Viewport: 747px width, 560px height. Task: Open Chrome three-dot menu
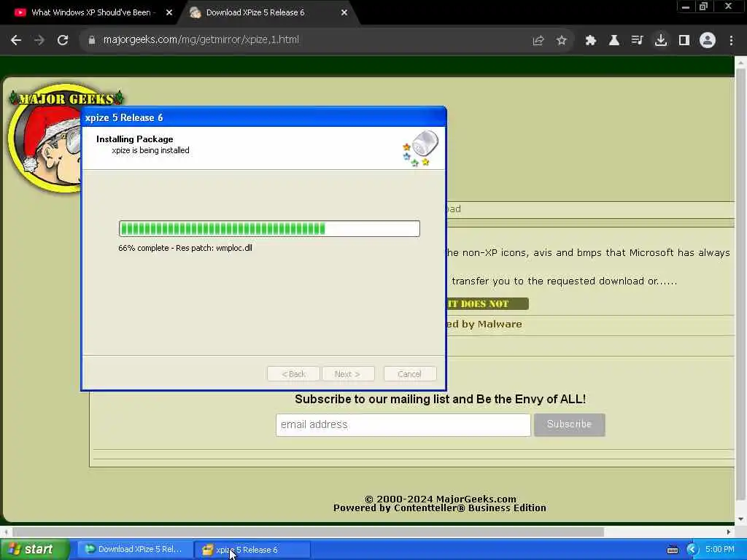pos(731,41)
